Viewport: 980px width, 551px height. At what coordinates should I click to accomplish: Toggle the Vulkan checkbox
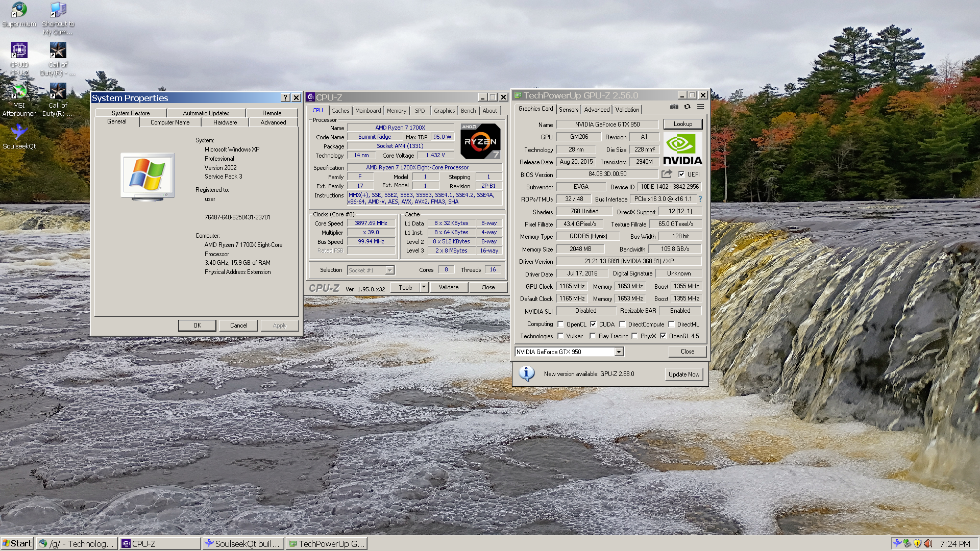click(x=561, y=336)
